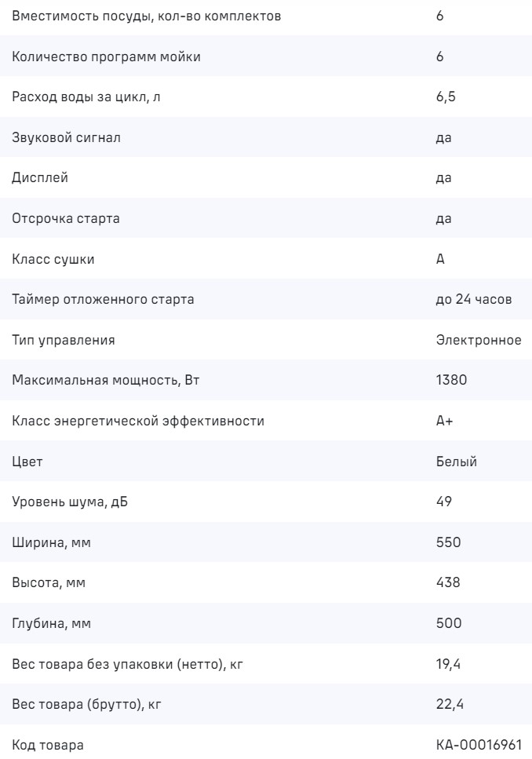Click the 'Класс сушки' label

tap(53, 259)
